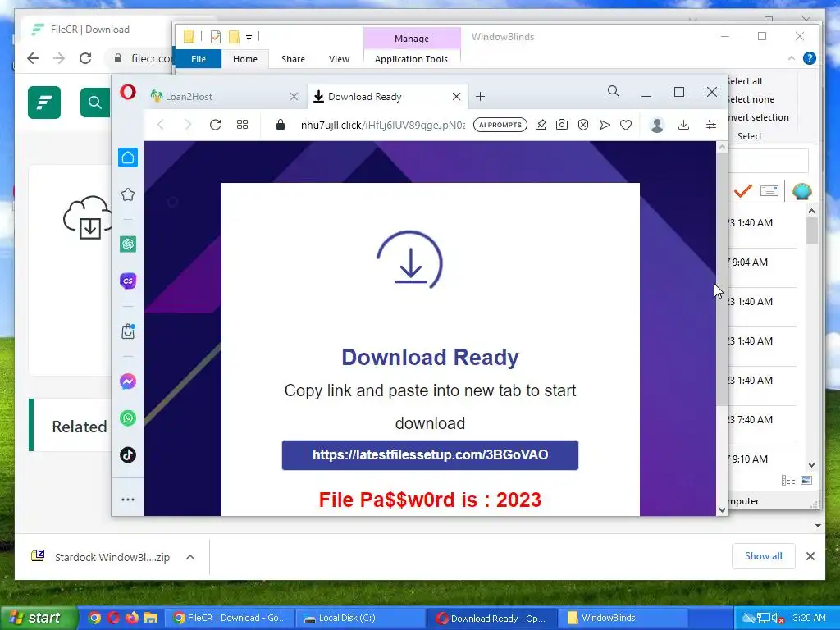Click the Opera logo menu button
840x630 pixels.
(x=127, y=92)
